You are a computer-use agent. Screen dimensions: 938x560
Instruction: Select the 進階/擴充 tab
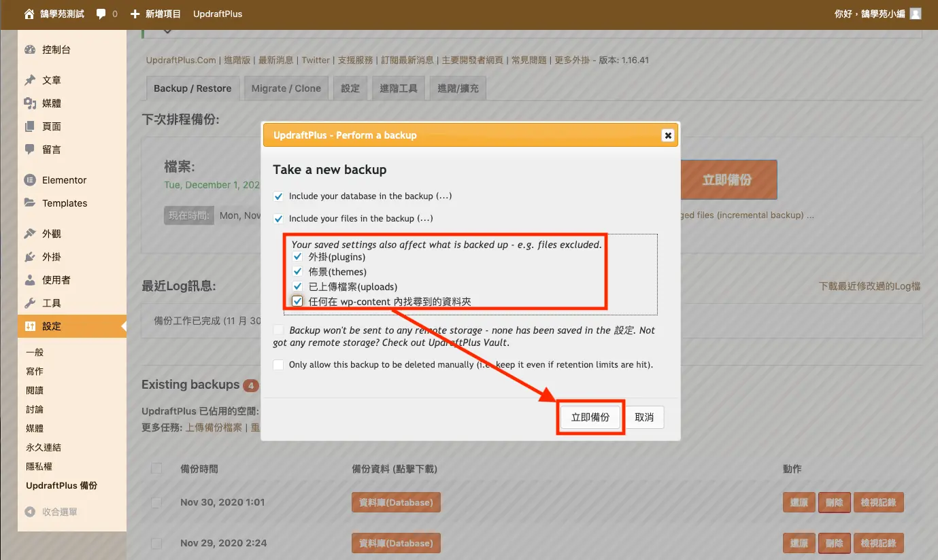click(x=458, y=88)
